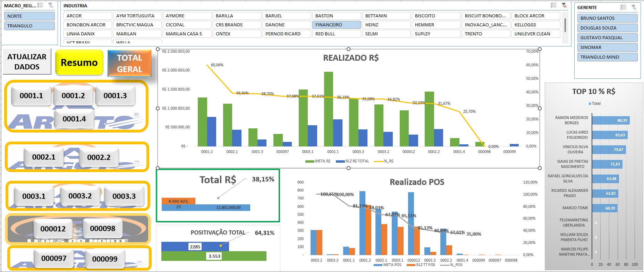Filter by HEINZ industry

point(387,25)
